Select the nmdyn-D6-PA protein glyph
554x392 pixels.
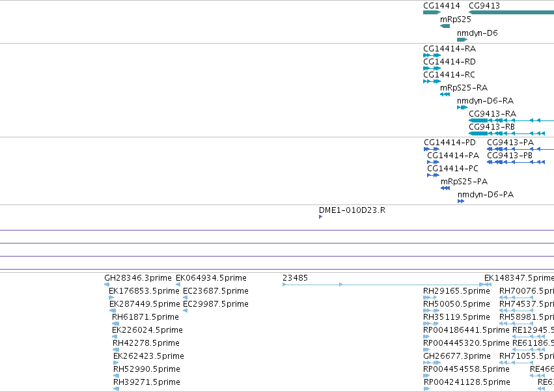461,201
